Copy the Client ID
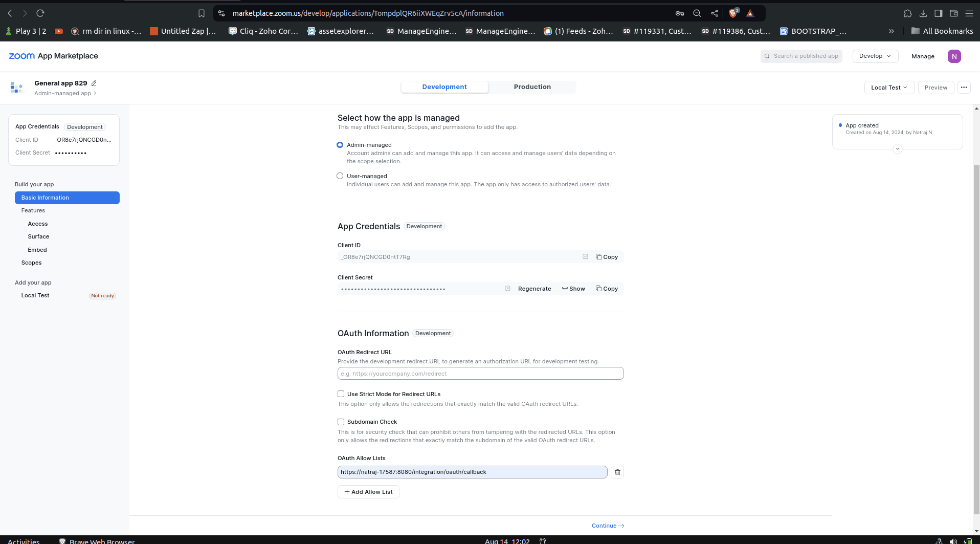The image size is (980, 544). 607,257
